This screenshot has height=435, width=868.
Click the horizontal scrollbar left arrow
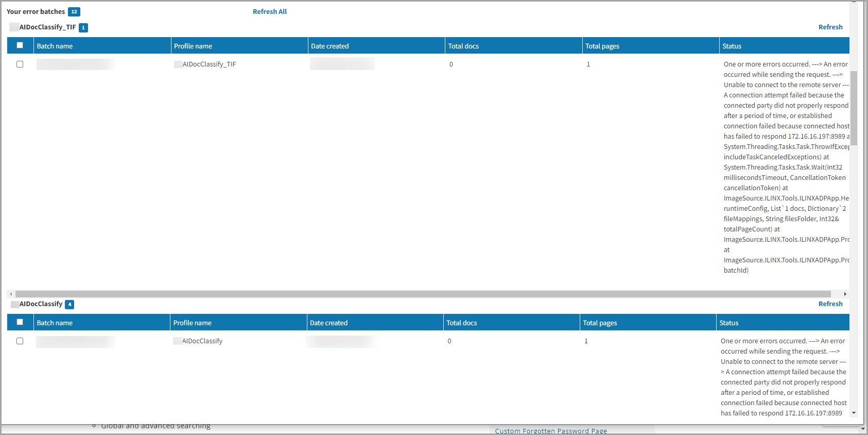(11, 294)
